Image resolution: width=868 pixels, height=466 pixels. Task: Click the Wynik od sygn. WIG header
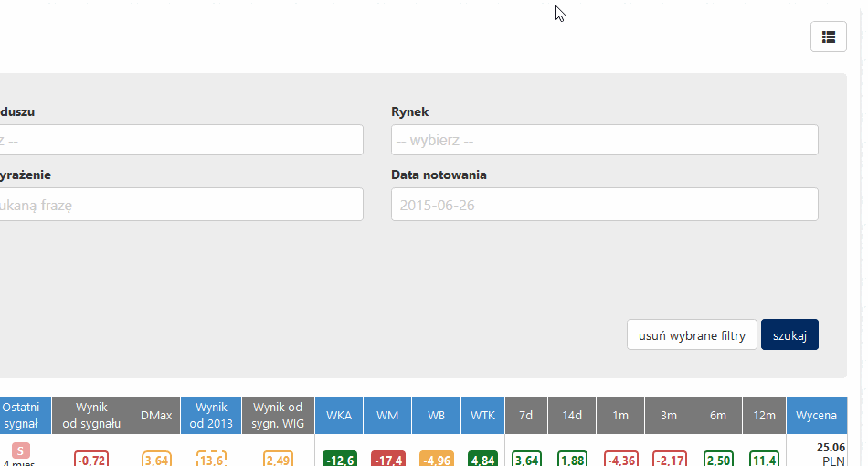pyautogui.click(x=278, y=415)
